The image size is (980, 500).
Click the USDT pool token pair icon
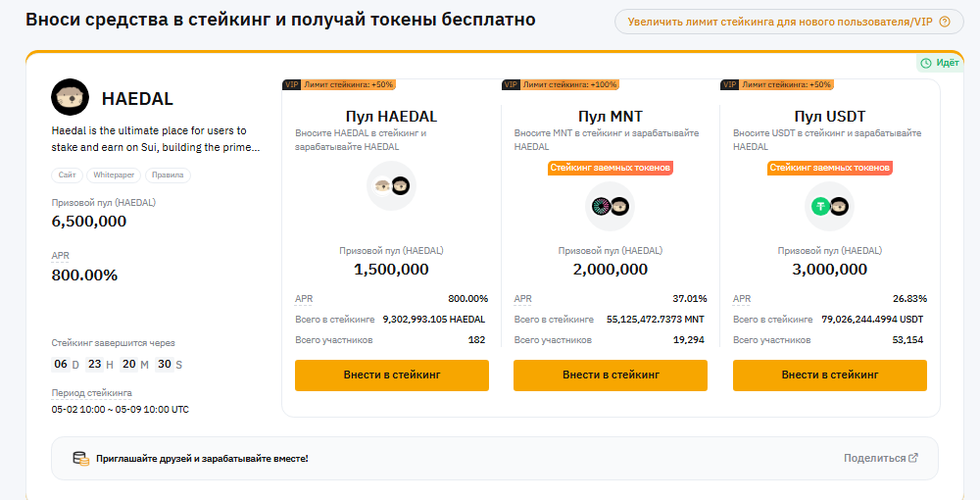tap(829, 206)
